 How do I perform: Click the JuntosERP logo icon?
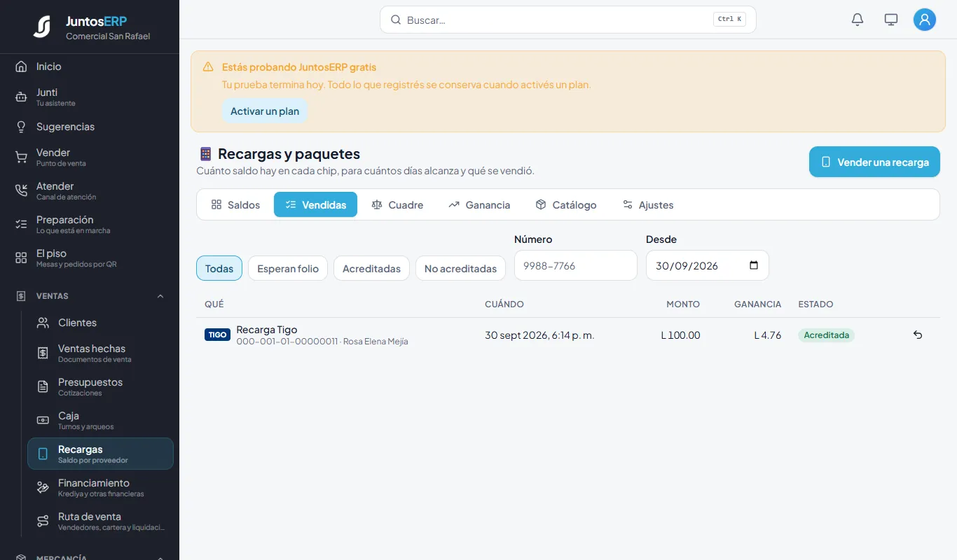42,27
